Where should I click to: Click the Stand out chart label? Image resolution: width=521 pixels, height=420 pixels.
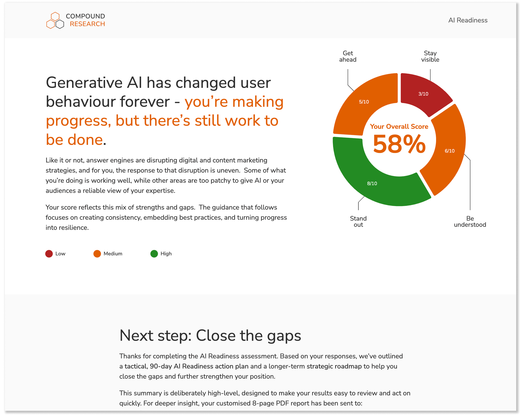[x=358, y=221]
